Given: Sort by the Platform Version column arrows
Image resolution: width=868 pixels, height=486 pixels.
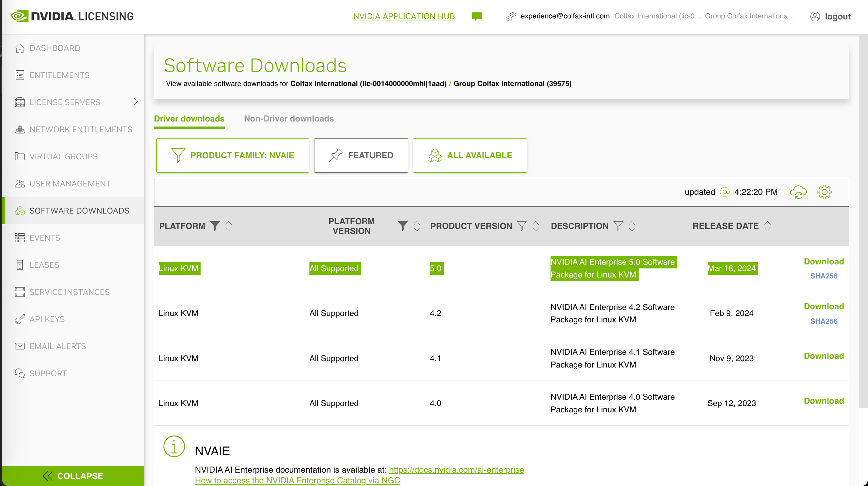Looking at the screenshot, I should [417, 226].
